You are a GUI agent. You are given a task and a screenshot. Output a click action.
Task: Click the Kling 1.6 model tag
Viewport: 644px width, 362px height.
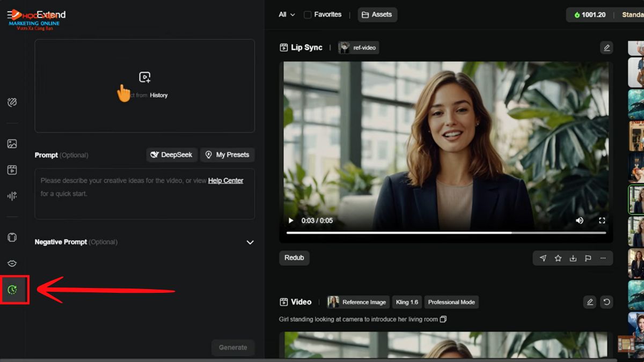pos(407,302)
